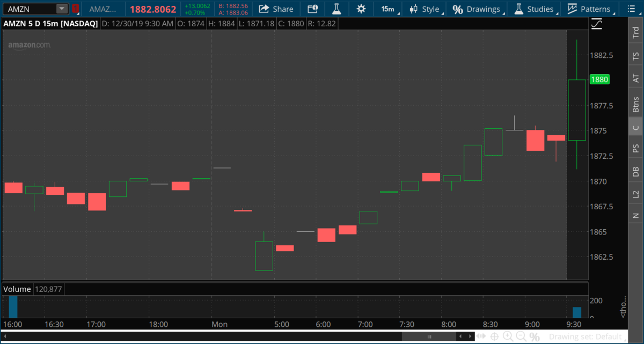Click the O: 1874 open value in header
The width and height of the screenshot is (644, 344).
[x=192, y=24]
